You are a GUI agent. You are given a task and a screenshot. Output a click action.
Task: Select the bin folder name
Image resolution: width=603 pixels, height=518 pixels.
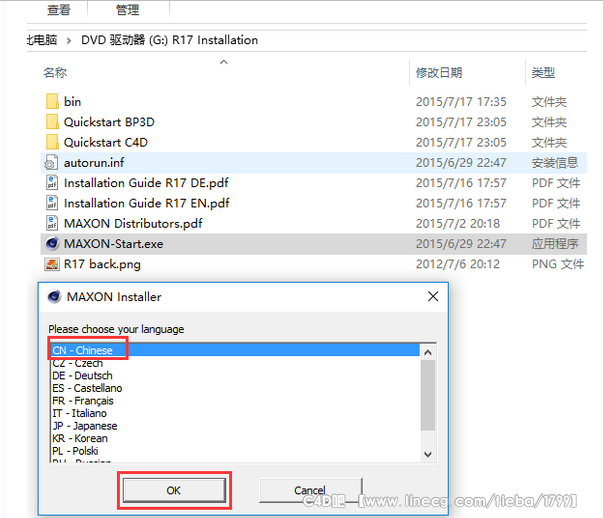coord(72,102)
